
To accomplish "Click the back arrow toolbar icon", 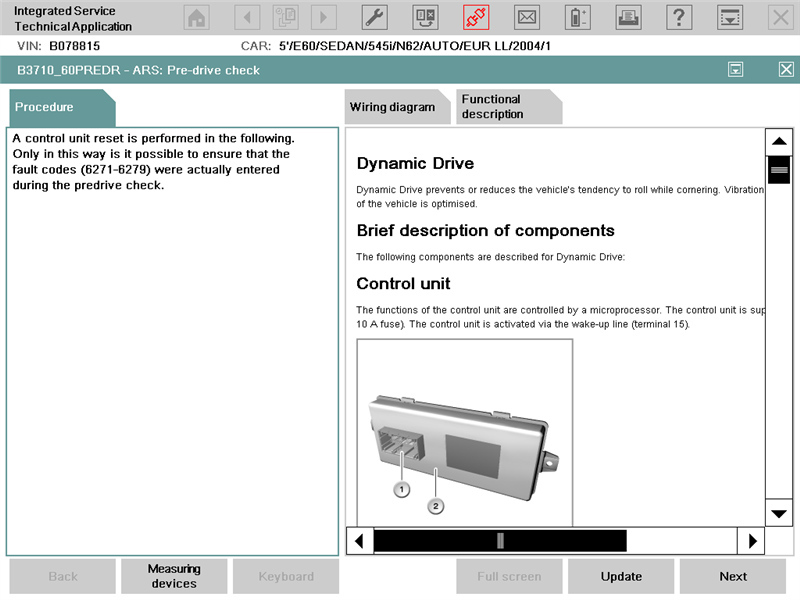I will [247, 18].
